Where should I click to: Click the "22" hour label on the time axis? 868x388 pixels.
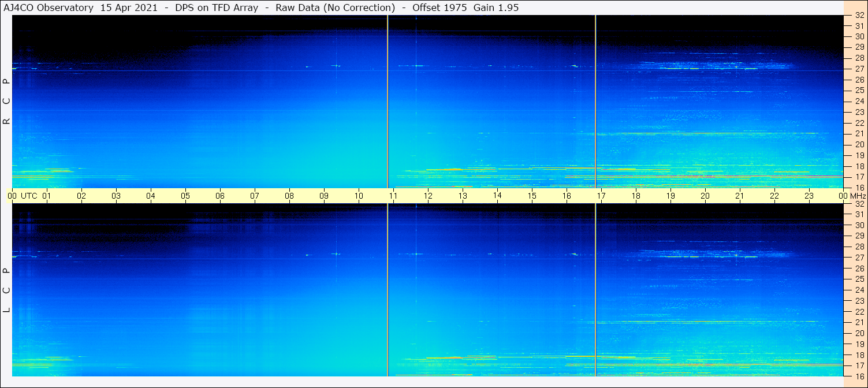[774, 196]
